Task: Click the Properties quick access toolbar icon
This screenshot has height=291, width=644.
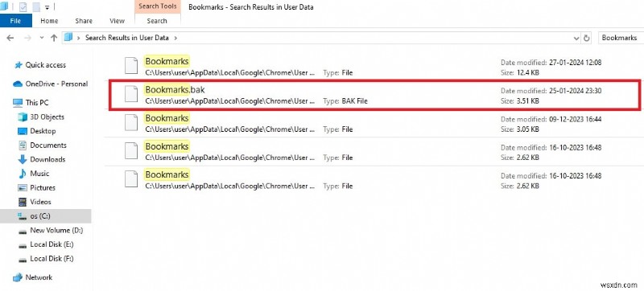Action: 23,7
